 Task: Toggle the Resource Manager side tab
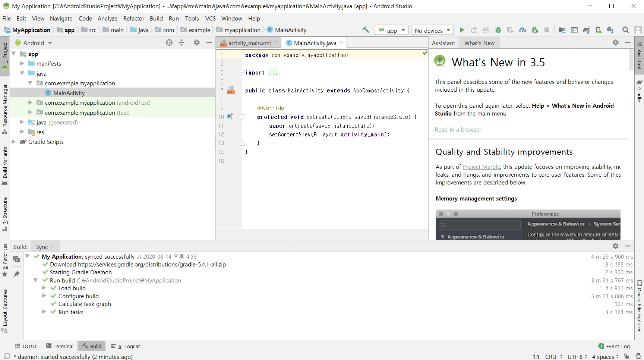click(5, 110)
